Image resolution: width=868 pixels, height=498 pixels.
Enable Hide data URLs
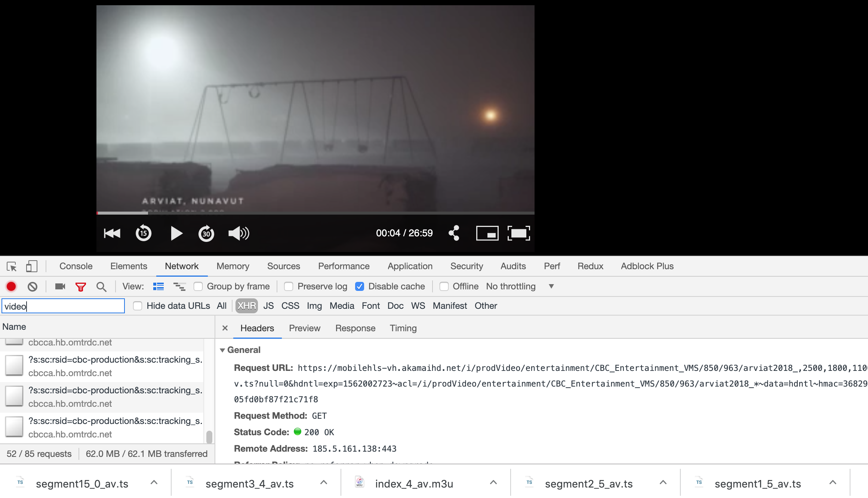[x=138, y=306]
